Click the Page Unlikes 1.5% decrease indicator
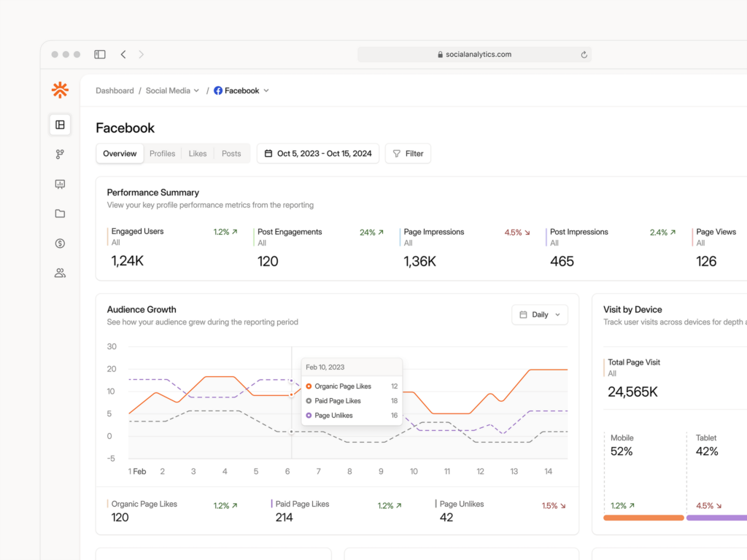The width and height of the screenshot is (747, 560). [554, 506]
